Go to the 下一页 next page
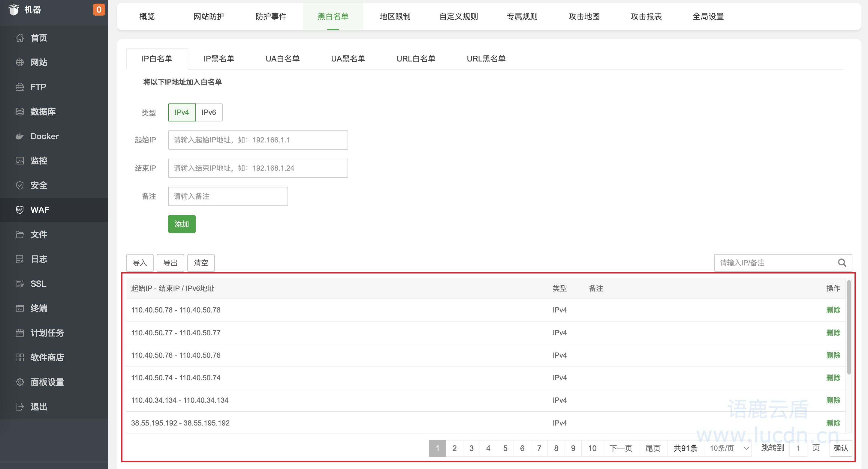This screenshot has height=469, width=868. [x=620, y=448]
